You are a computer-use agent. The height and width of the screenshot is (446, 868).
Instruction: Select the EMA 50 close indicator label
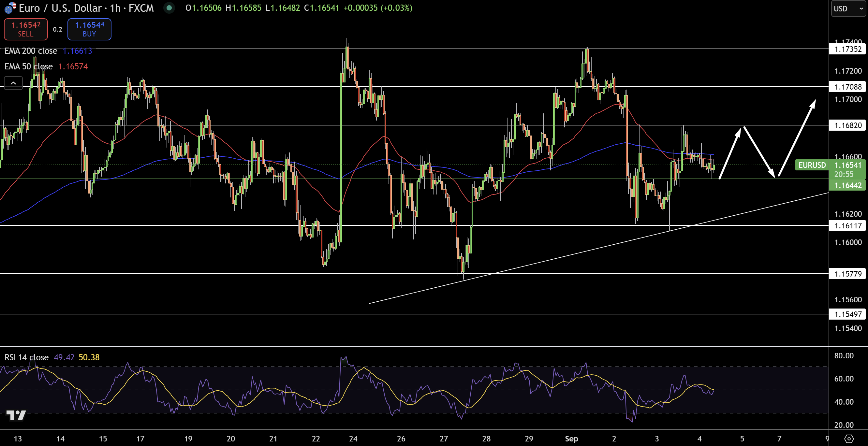click(x=29, y=66)
